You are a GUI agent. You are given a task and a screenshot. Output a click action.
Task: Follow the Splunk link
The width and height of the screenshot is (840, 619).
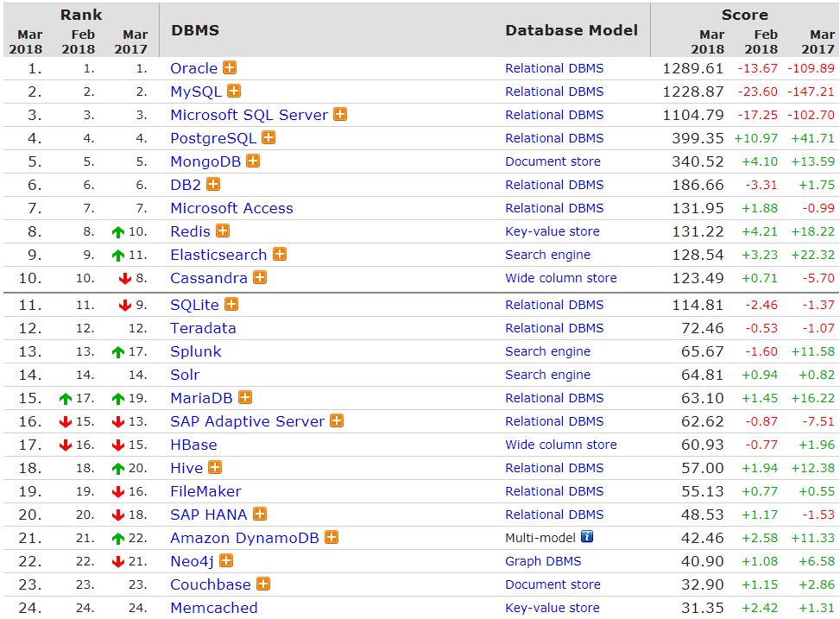[x=195, y=351]
